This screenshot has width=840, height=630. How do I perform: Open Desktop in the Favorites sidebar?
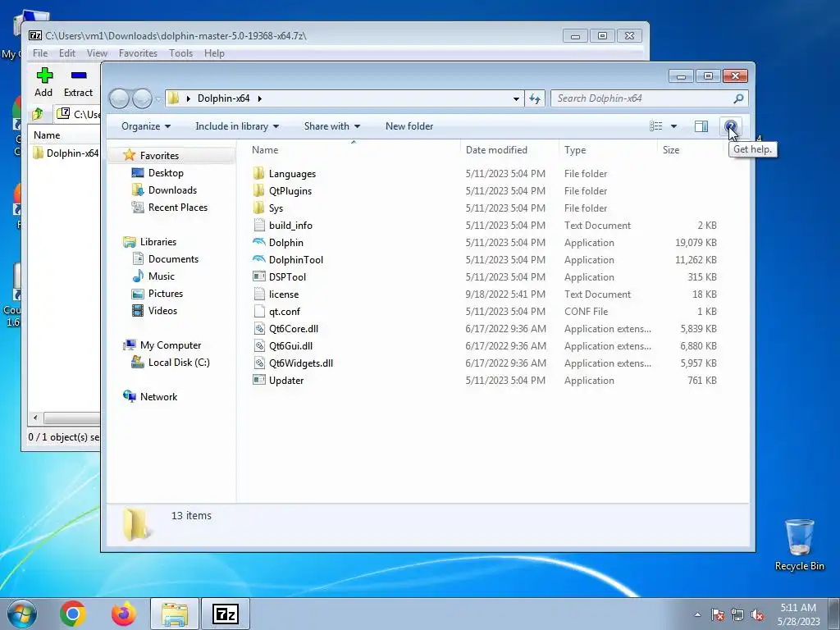(x=166, y=173)
